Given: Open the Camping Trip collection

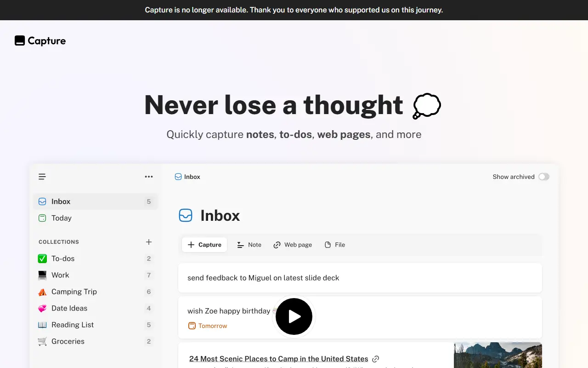Looking at the screenshot, I should [x=96, y=292].
